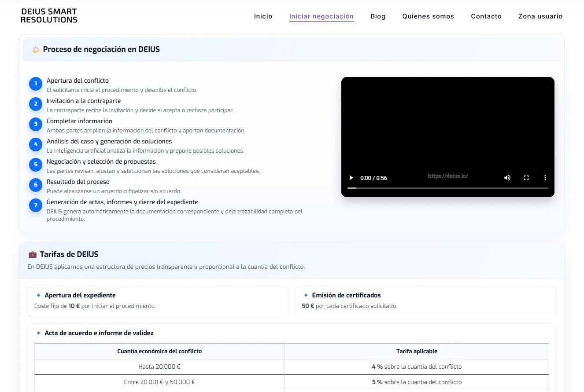This screenshot has width=584, height=392.
Task: Click step 2 circle Invitación a la contraparte
Action: [x=36, y=104]
